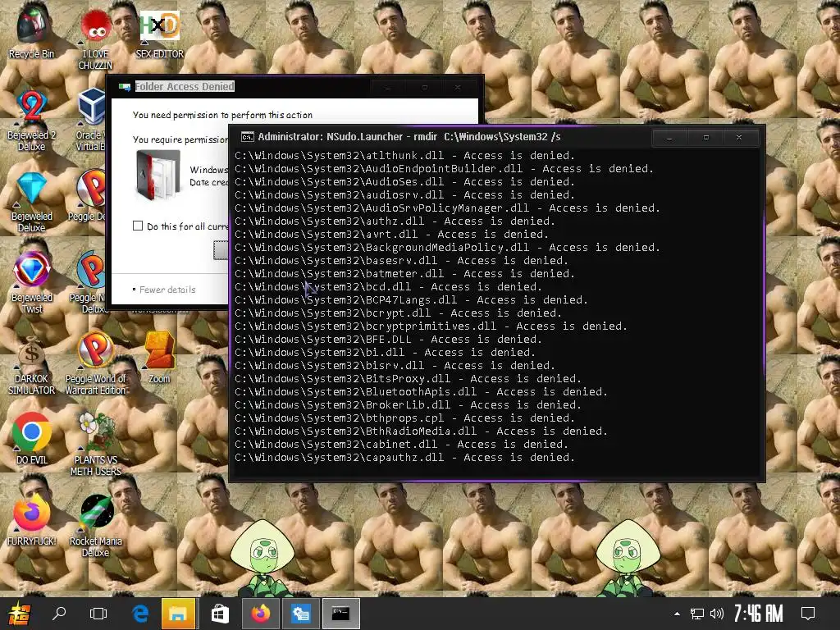Open Oracle VirtualBox desktop shortcut
This screenshot has width=840, height=630.
(x=92, y=120)
